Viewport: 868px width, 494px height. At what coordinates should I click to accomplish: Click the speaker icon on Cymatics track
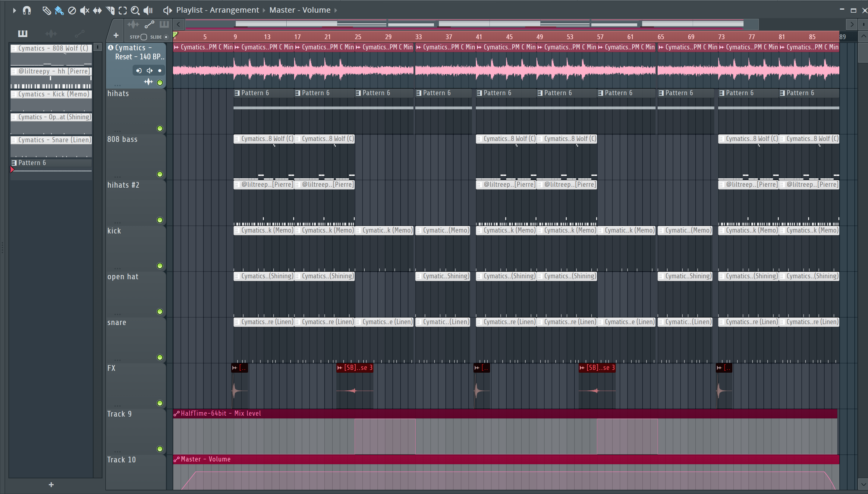149,70
